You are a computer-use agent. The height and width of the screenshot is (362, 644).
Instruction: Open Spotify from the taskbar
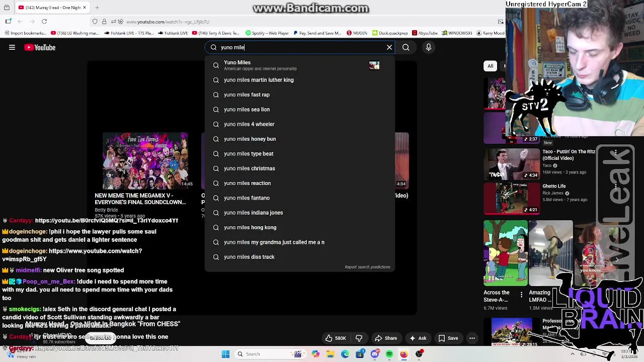389,354
